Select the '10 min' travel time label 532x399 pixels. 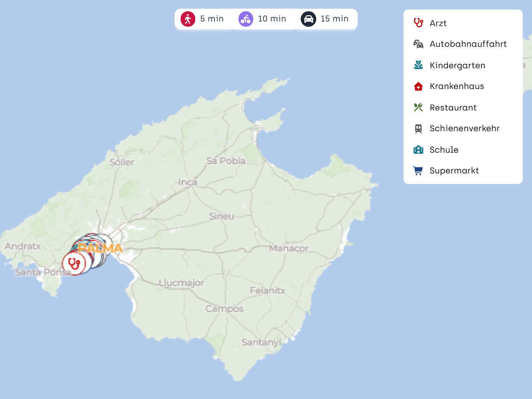pyautogui.click(x=272, y=19)
